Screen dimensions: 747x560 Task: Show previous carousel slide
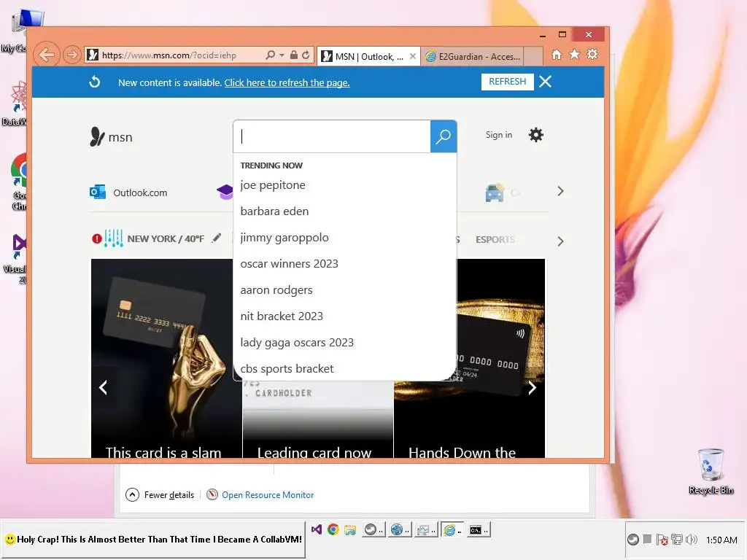pos(103,388)
